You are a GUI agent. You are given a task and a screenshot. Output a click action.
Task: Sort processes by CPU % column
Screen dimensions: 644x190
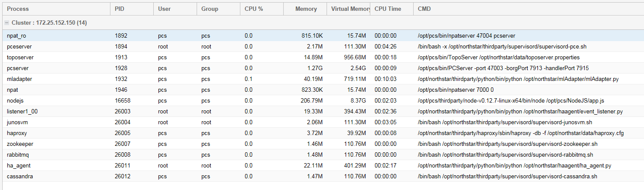[x=254, y=9]
